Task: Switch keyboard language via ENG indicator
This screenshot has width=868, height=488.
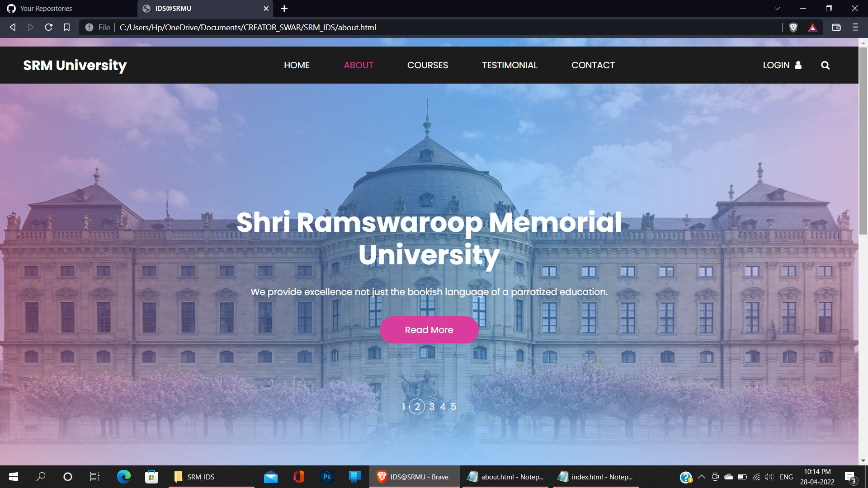Action: click(x=787, y=477)
